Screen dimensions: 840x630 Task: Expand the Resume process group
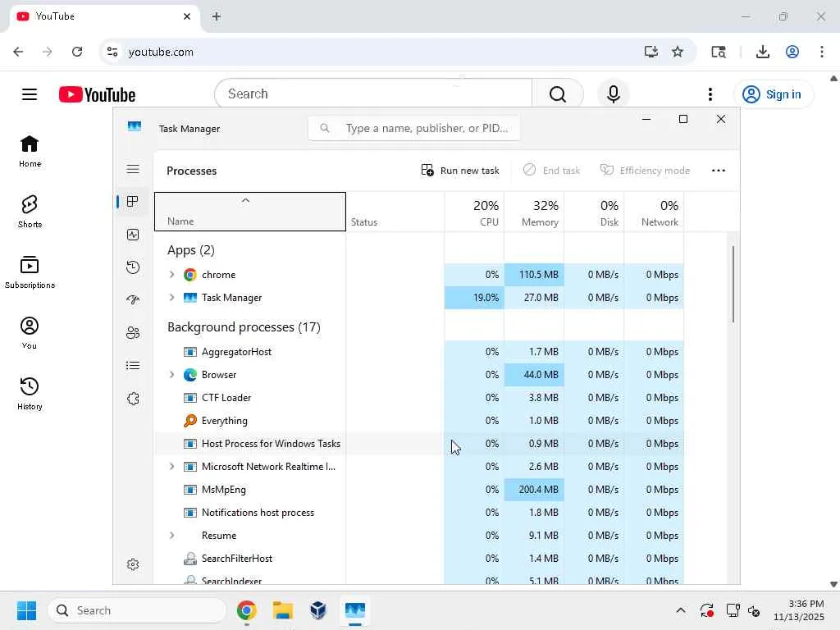(171, 535)
